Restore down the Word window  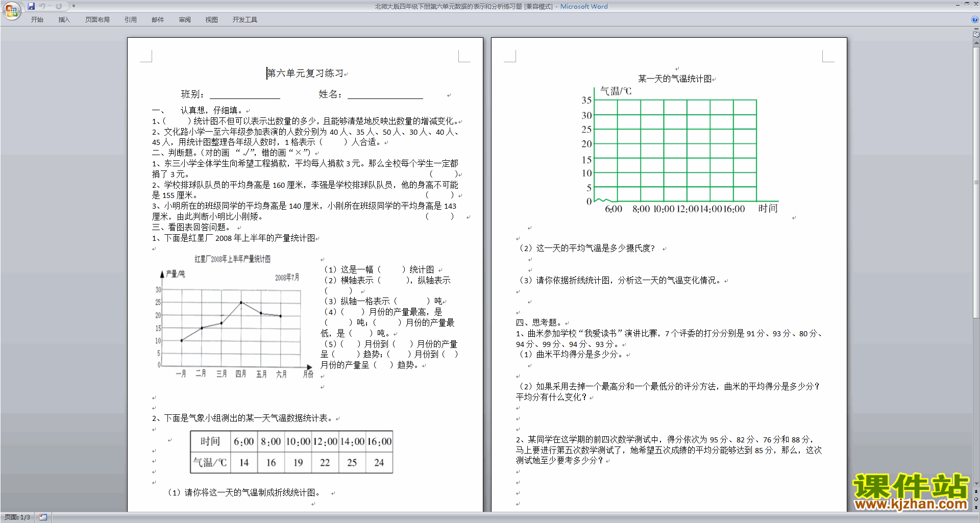point(967,5)
